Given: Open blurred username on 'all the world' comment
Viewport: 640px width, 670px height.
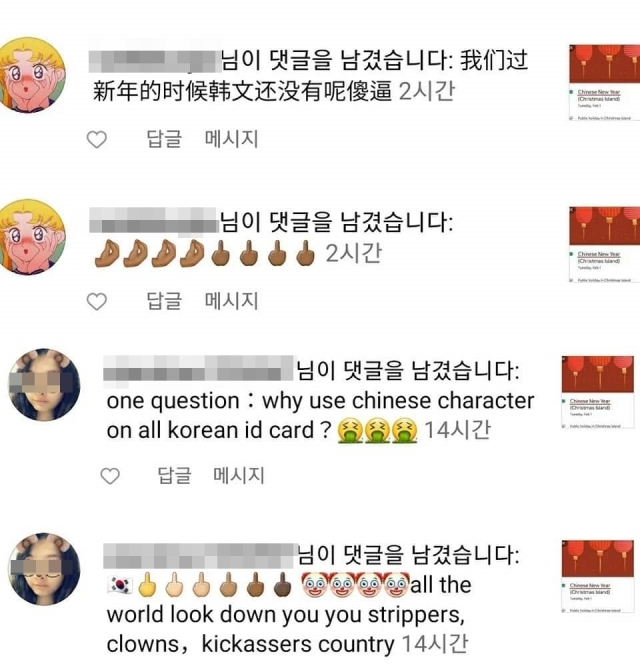Looking at the screenshot, I should [200, 555].
